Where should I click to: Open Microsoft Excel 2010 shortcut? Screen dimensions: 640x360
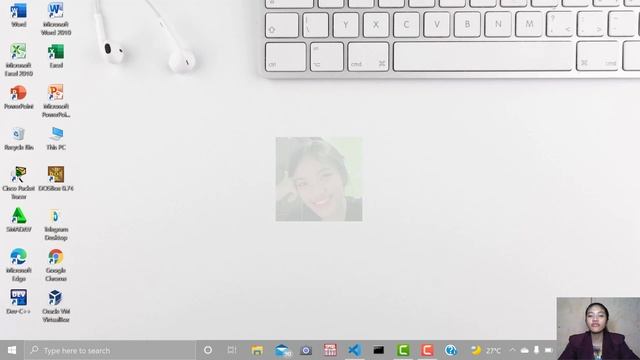pos(18,60)
